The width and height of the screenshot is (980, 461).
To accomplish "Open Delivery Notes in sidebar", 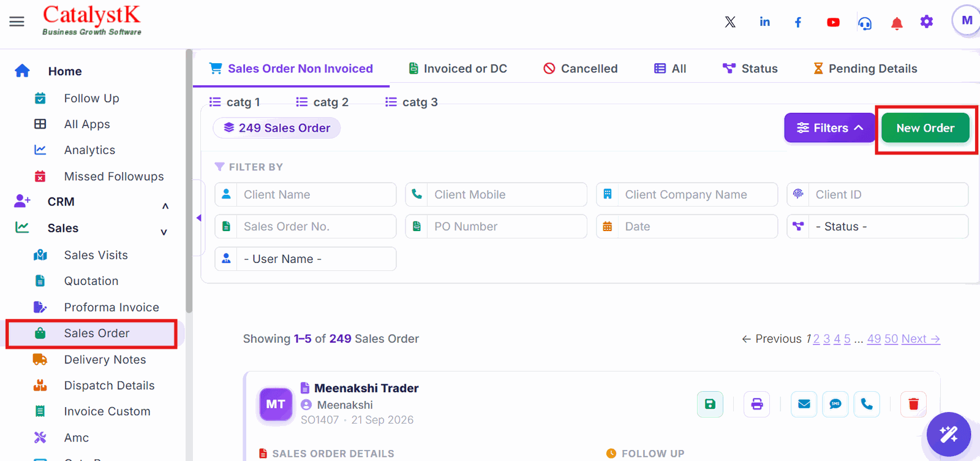I will coord(105,360).
